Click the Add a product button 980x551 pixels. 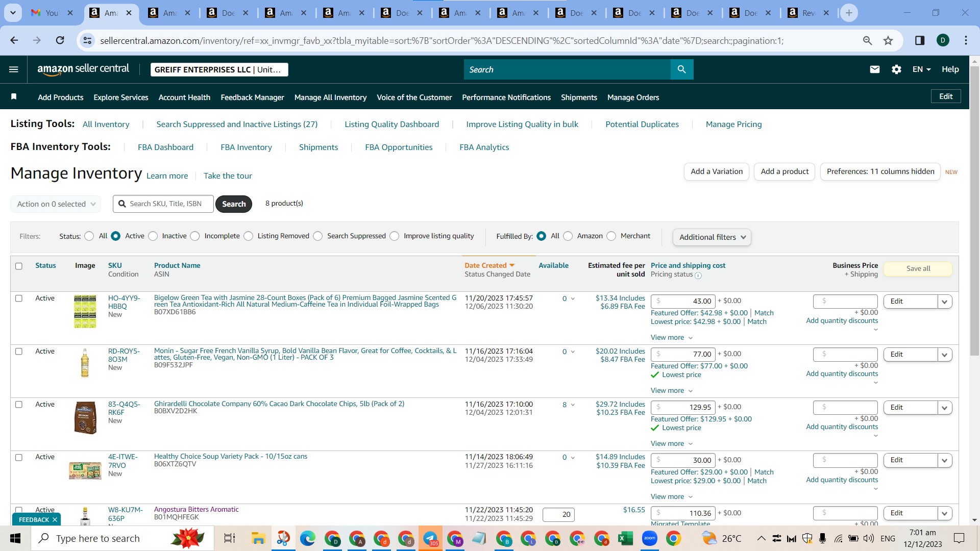tap(785, 172)
